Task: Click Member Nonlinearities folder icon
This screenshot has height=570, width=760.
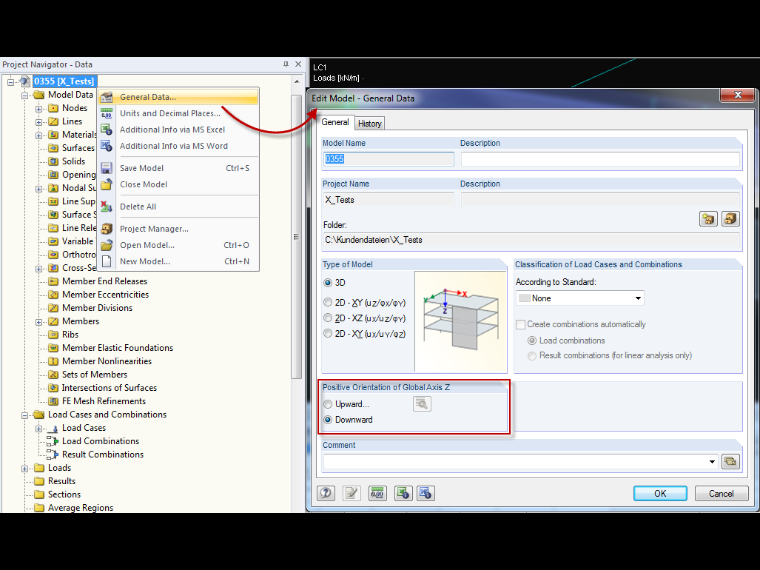Action: pyautogui.click(x=53, y=361)
